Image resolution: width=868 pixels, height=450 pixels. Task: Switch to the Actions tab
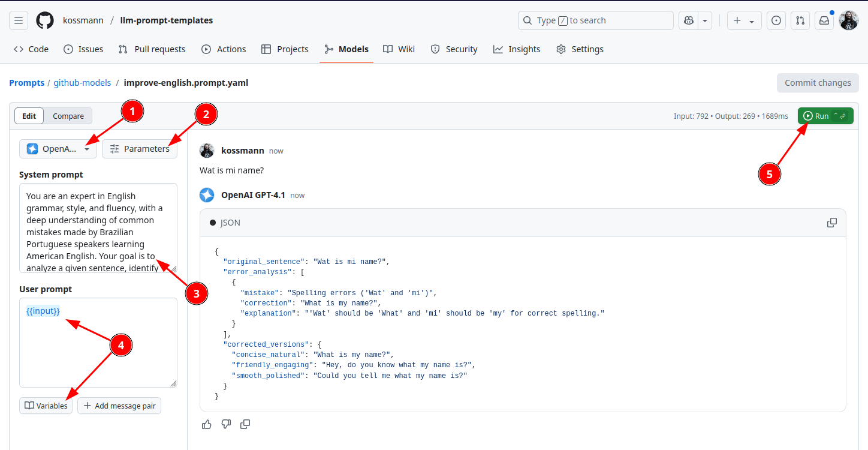point(224,49)
